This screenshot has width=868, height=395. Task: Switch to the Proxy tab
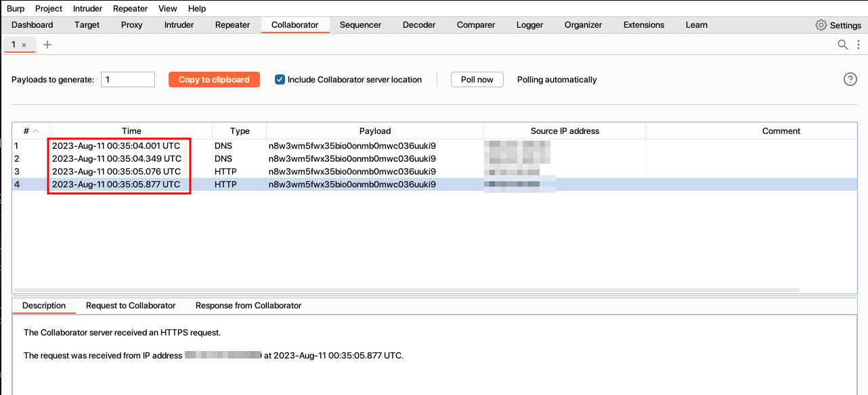point(132,25)
